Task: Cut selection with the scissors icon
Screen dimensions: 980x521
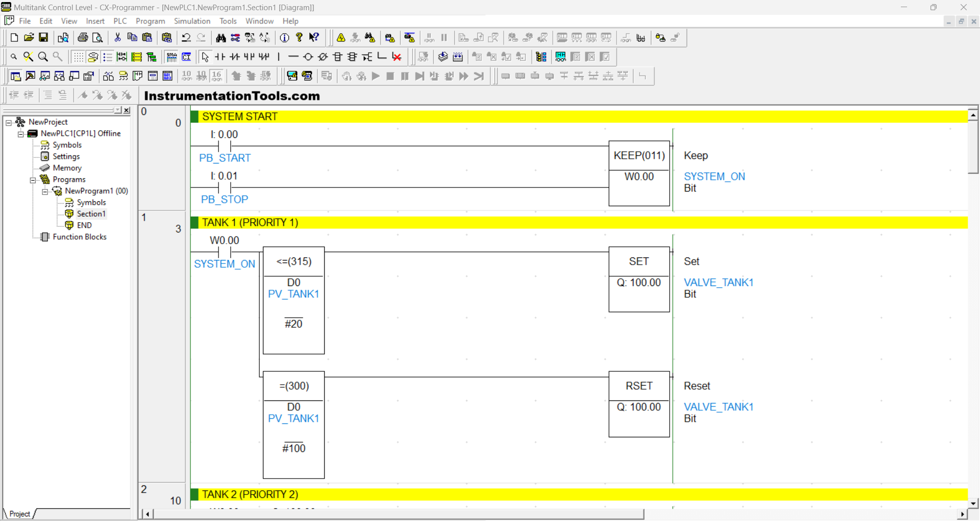Action: coord(117,38)
